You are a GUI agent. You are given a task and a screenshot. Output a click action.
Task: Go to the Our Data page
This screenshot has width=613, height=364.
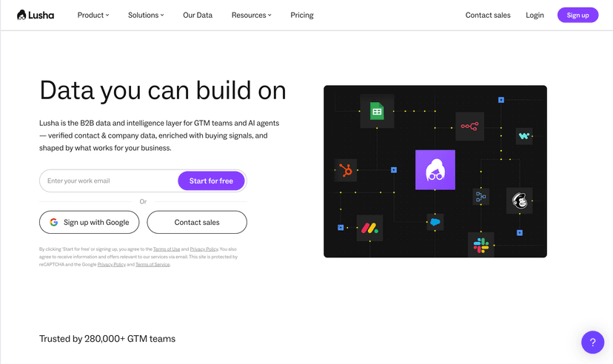tap(198, 16)
